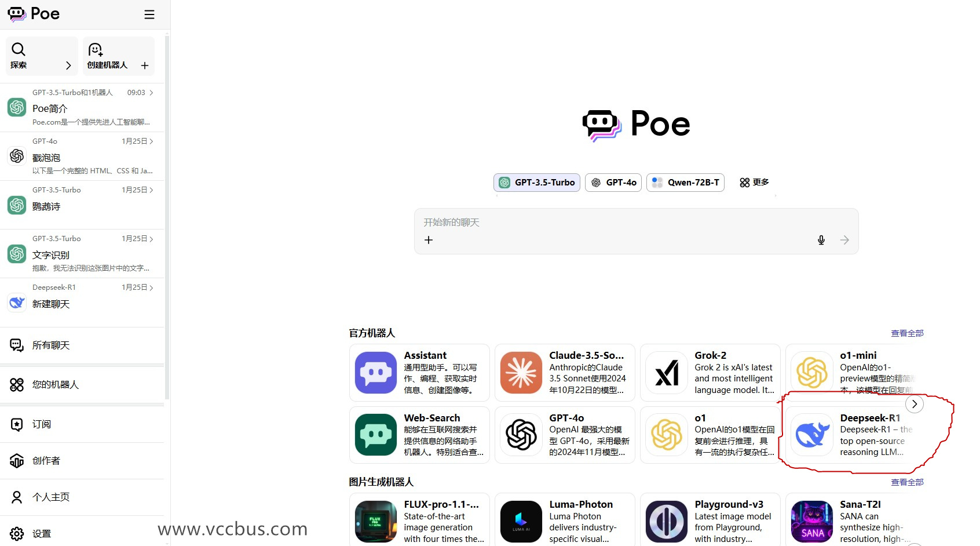Image resolution: width=980 pixels, height=546 pixels.
Task: Click the microphone voice input icon
Action: (x=821, y=240)
